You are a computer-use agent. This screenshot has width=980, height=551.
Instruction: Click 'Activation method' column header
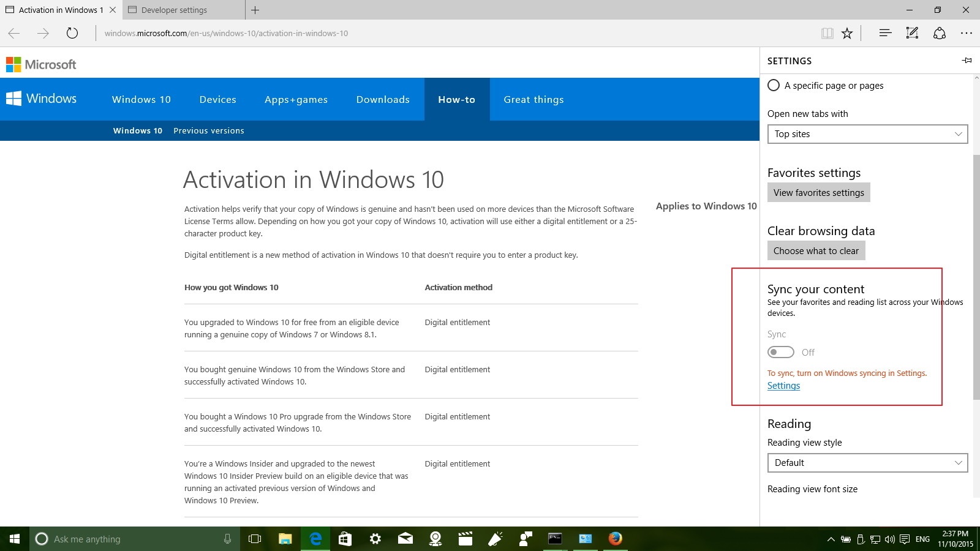tap(459, 287)
